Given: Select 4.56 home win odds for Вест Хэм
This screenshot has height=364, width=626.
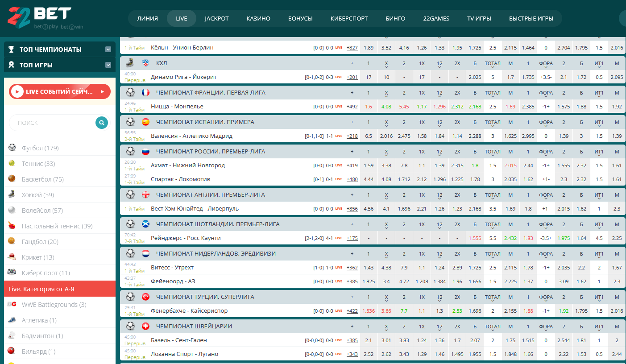Looking at the screenshot, I should pos(369,209).
